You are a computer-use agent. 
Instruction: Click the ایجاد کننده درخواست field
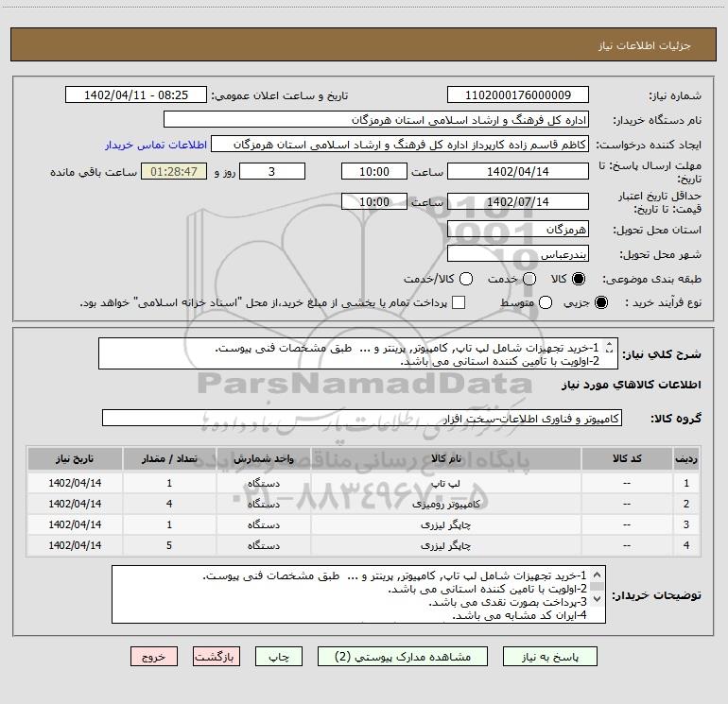pyautogui.click(x=400, y=145)
